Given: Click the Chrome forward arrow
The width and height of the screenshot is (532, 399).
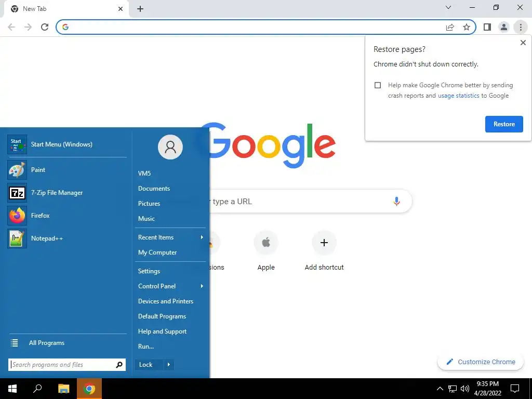Looking at the screenshot, I should [28, 27].
